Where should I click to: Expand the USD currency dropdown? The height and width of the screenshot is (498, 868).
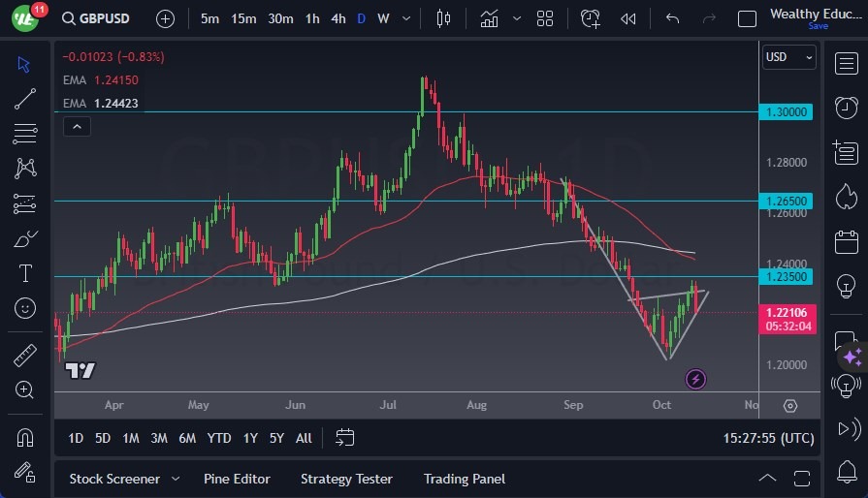click(x=789, y=57)
